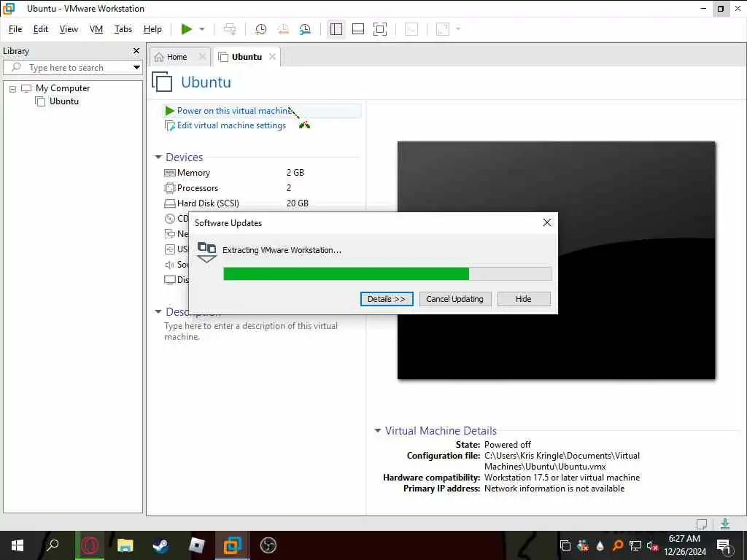Open the Snapshot Manager toolbar icon
The width and height of the screenshot is (747, 560).
point(305,29)
